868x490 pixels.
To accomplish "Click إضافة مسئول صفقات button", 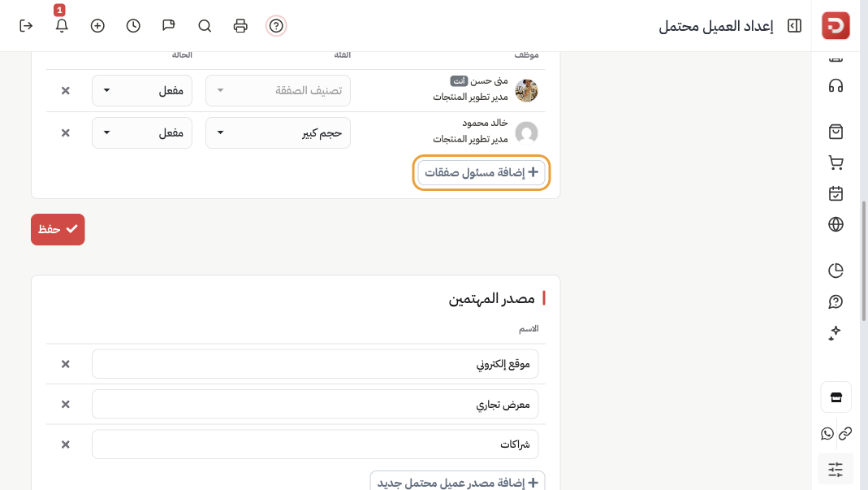I will (481, 172).
